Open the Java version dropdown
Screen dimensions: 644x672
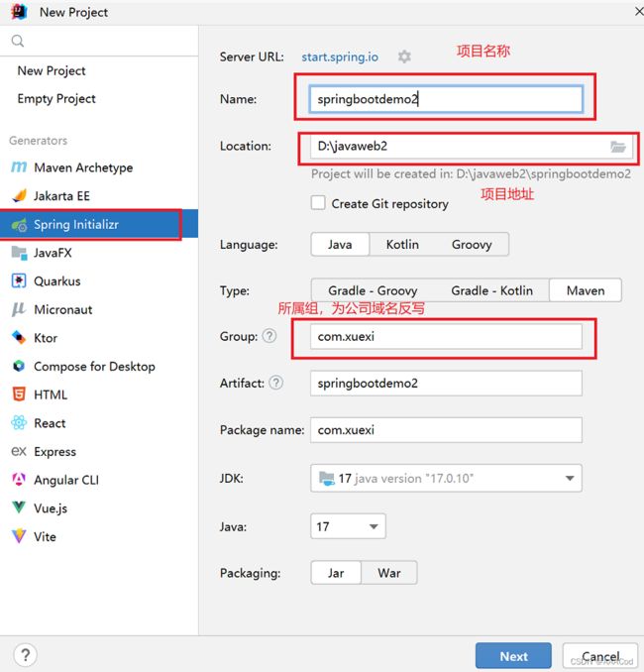click(348, 526)
